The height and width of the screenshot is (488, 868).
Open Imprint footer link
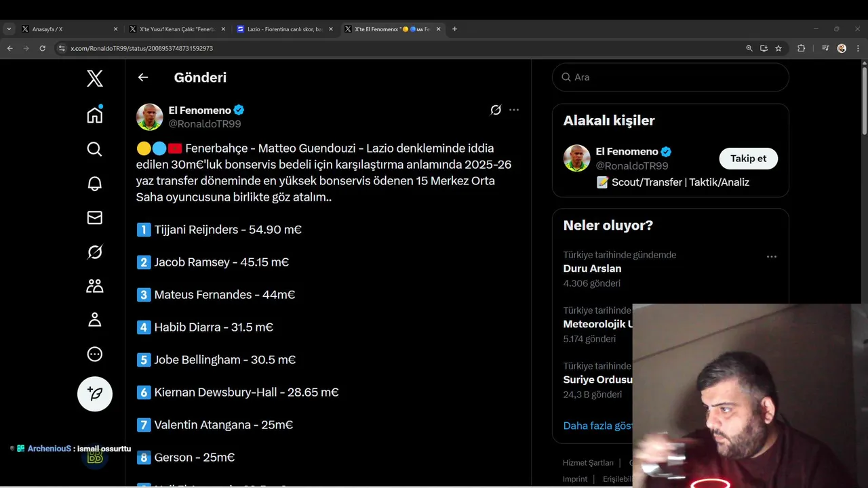click(x=575, y=479)
